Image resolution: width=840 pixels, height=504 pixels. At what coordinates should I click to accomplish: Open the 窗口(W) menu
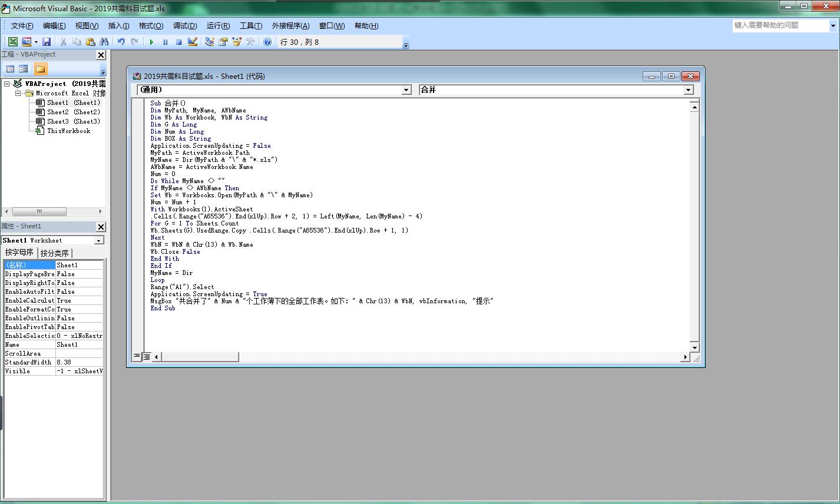tap(332, 25)
